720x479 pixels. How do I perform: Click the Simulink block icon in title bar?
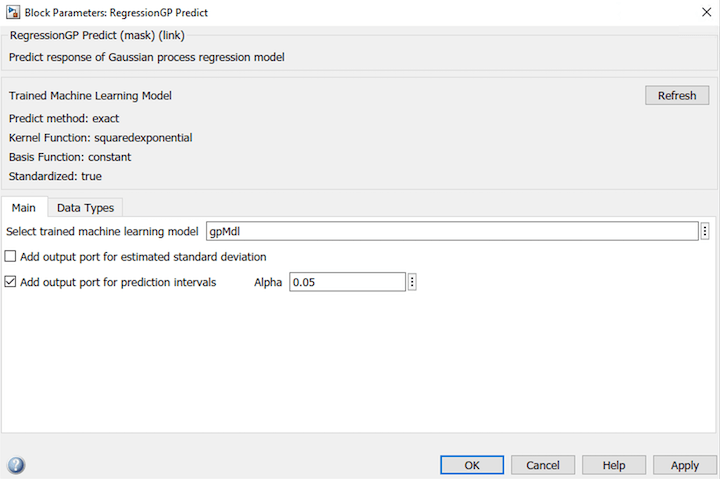point(13,12)
